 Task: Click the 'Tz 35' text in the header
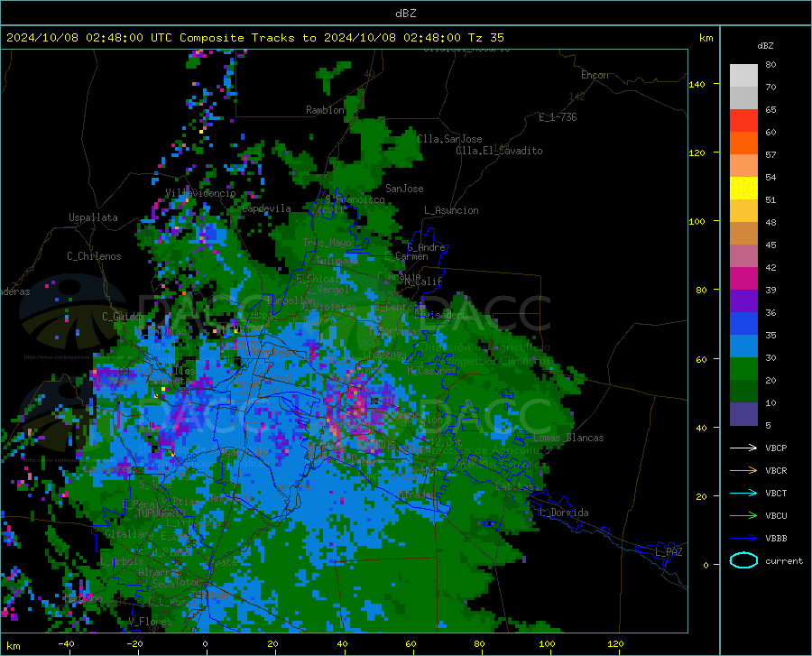(485, 38)
